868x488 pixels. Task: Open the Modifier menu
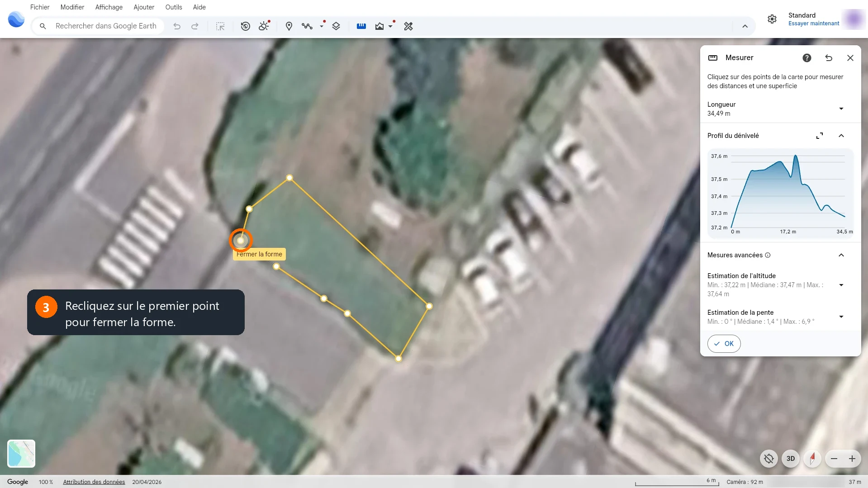coord(72,7)
